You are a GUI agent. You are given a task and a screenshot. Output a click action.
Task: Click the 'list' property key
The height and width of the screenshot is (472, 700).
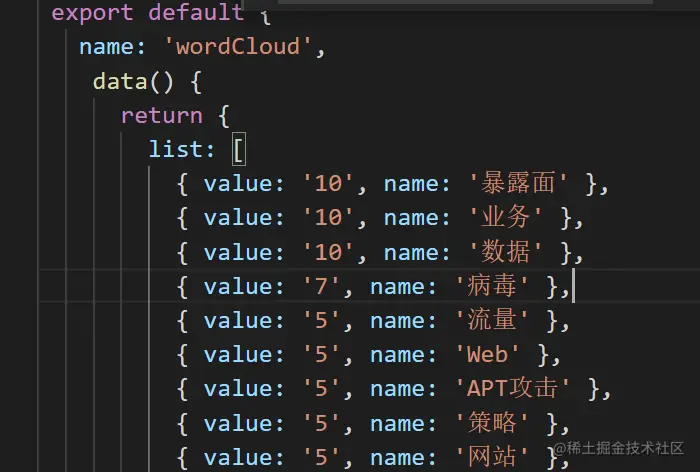pyautogui.click(x=176, y=149)
